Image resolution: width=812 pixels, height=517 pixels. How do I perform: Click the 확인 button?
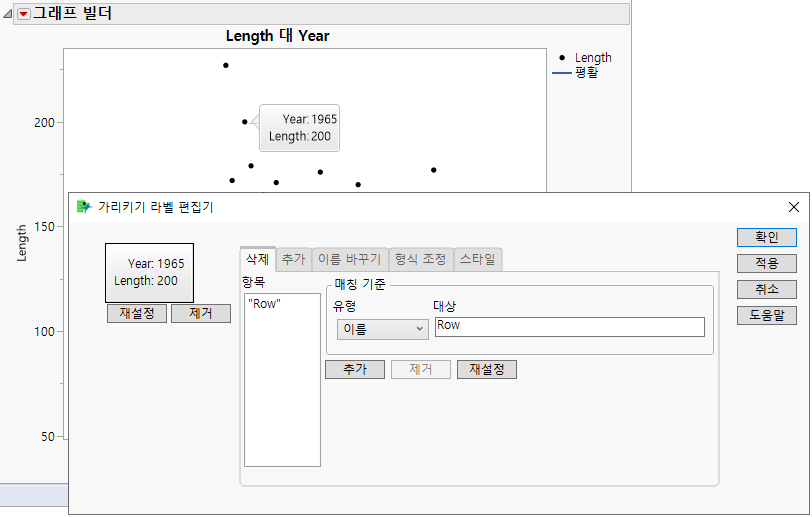point(766,237)
